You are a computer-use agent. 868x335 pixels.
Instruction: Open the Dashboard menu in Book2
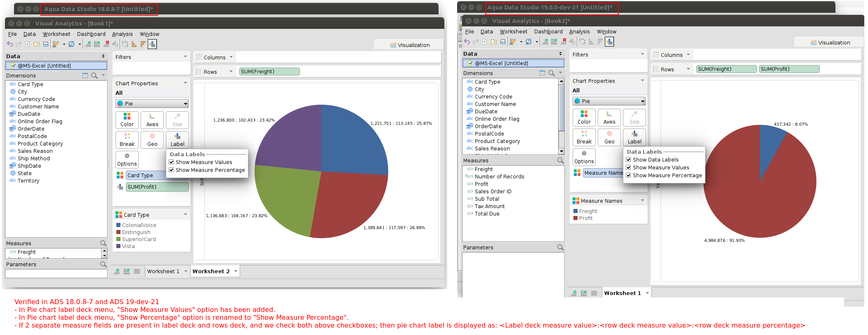tap(548, 32)
